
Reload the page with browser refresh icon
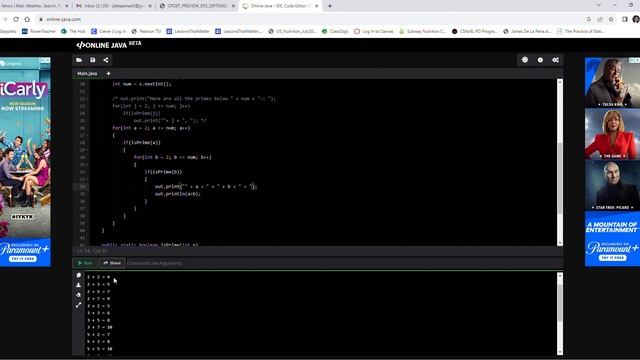tap(16, 19)
